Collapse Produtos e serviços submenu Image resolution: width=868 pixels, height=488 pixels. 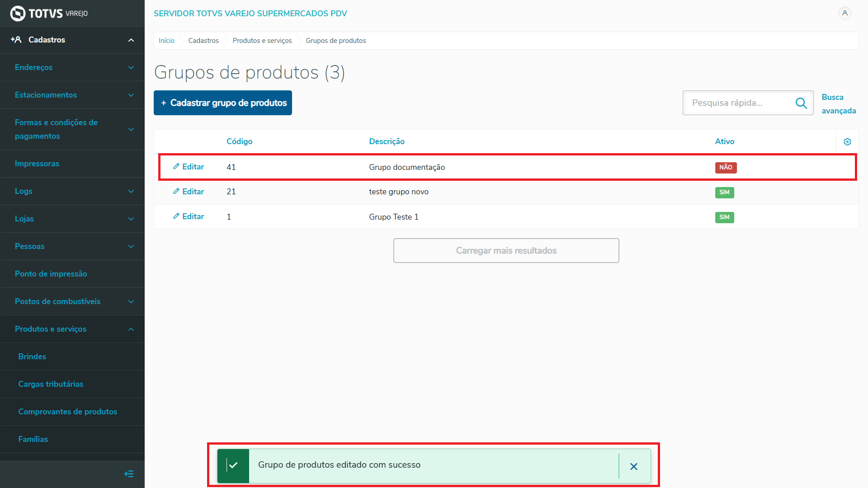click(x=131, y=329)
